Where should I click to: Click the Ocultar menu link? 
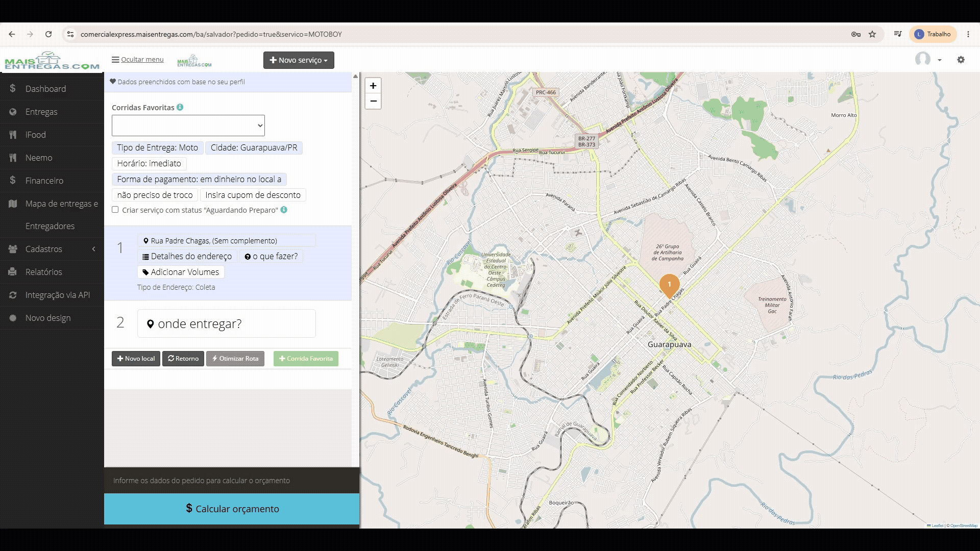(138, 60)
